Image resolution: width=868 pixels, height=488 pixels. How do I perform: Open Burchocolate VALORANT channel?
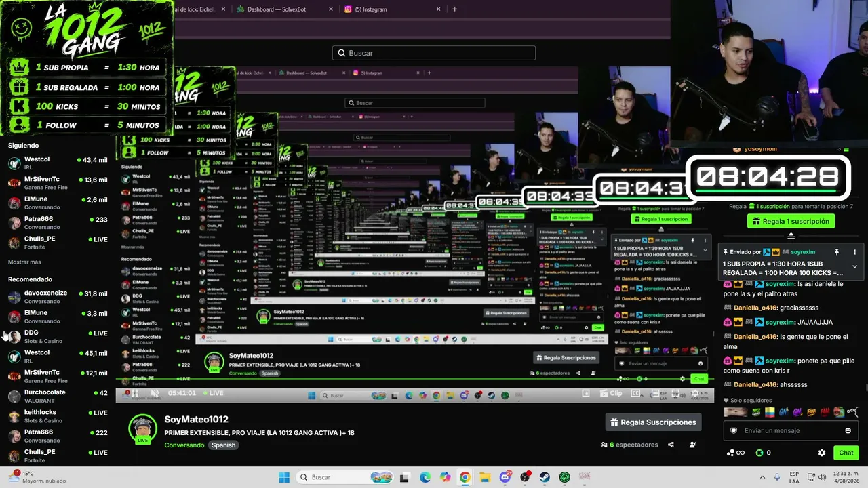click(x=58, y=396)
